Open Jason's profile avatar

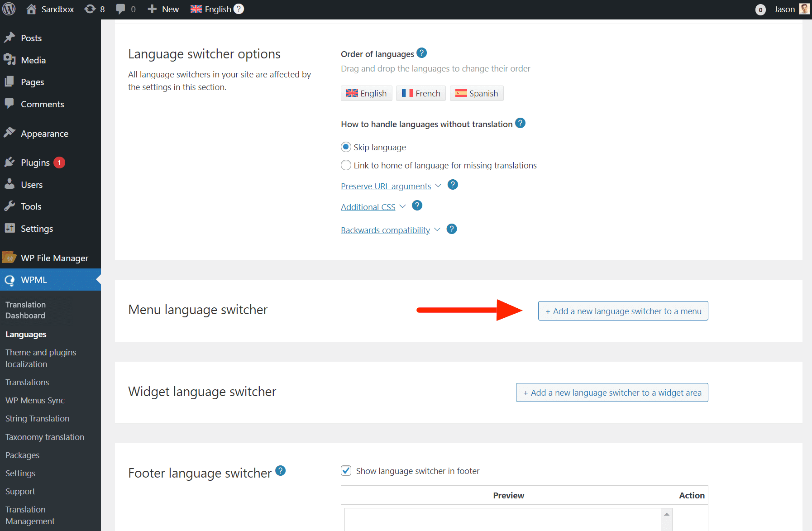804,9
